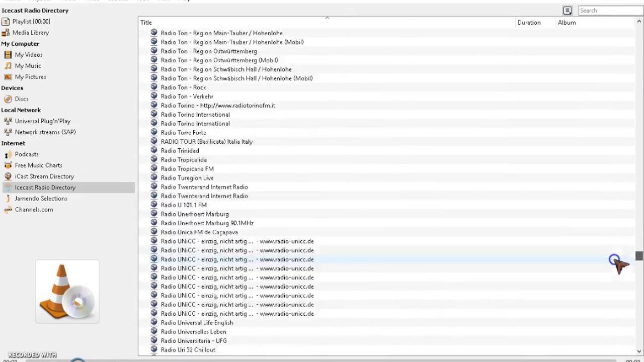
Task: Toggle the playlist view mode button
Action: (568, 11)
